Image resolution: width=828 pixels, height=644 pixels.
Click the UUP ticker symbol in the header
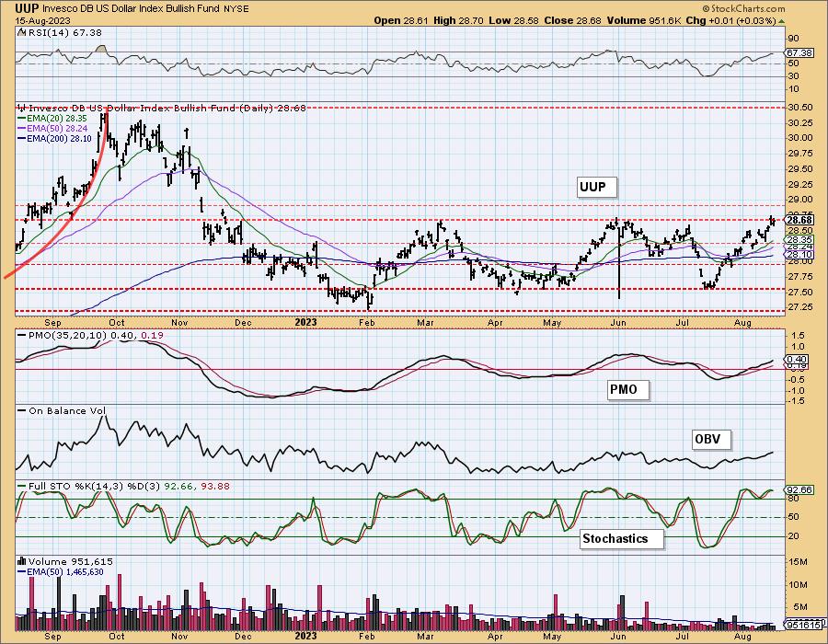click(x=27, y=8)
